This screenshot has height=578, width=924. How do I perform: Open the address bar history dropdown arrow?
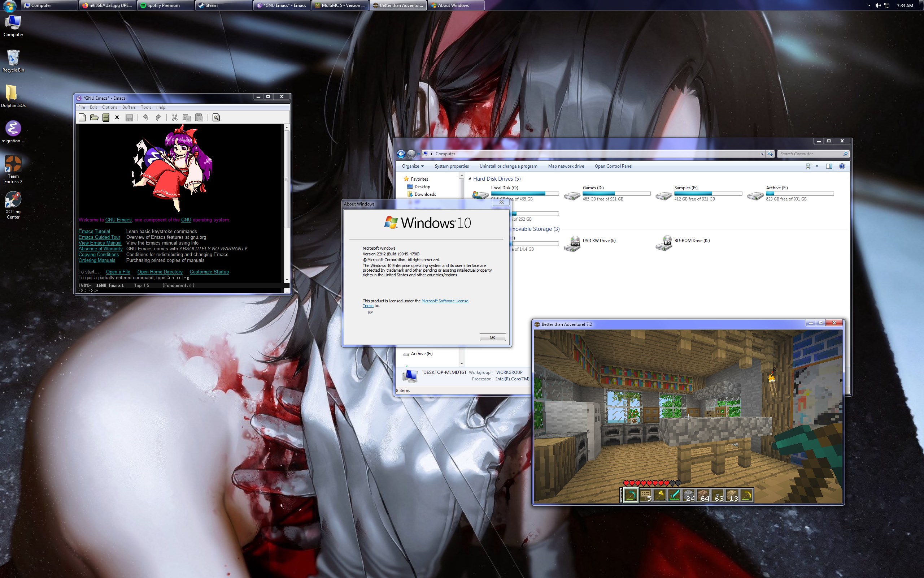point(762,154)
